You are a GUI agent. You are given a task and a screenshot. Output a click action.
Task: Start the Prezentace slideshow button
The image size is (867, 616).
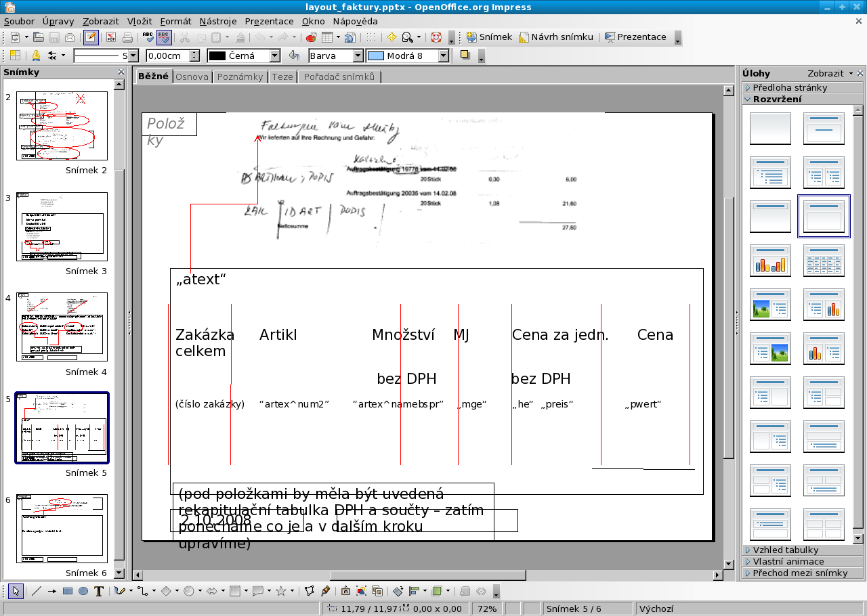tap(635, 37)
